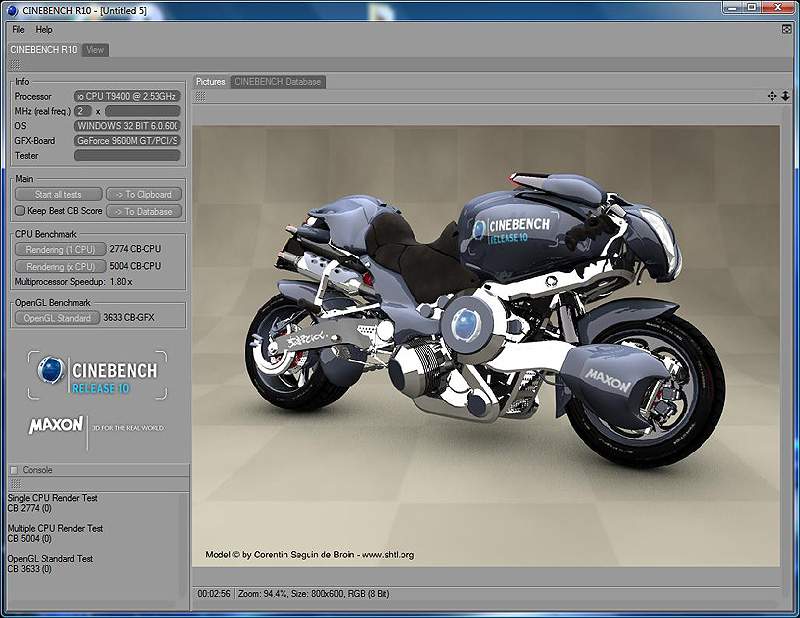Image resolution: width=800 pixels, height=618 pixels.
Task: Click the grip handle under Console label
Action: pos(15,483)
